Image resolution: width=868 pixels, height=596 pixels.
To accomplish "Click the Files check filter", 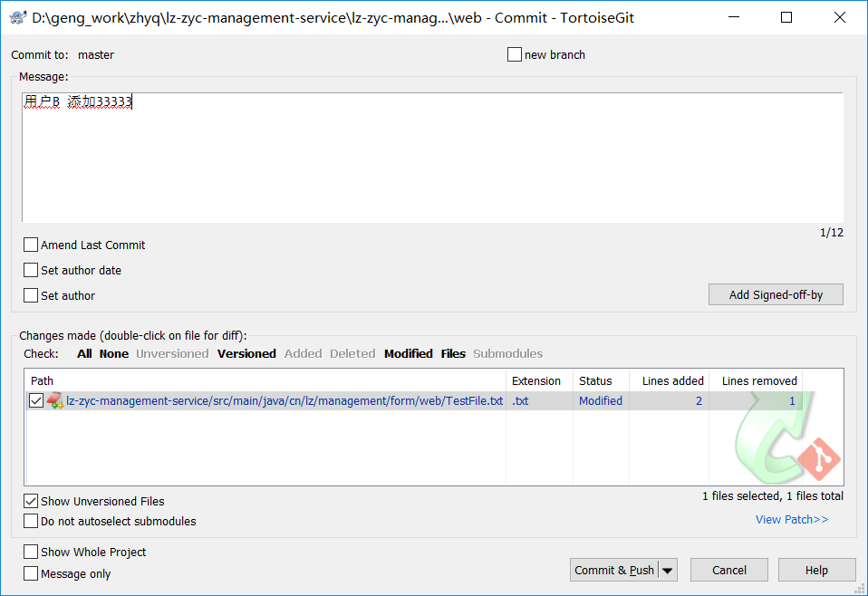I will point(453,353).
